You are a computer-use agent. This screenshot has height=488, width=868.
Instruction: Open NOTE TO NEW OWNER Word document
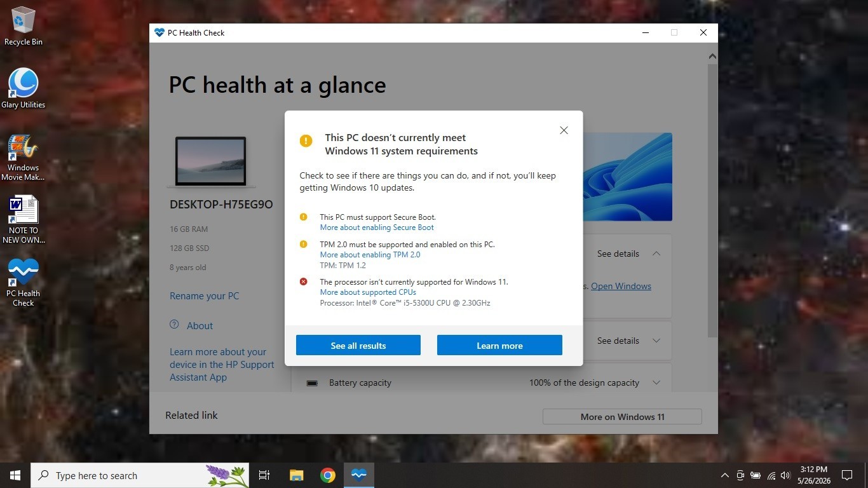[24, 220]
